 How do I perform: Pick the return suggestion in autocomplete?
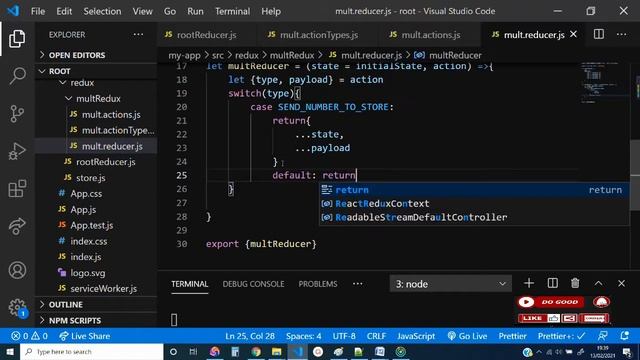tap(474, 190)
